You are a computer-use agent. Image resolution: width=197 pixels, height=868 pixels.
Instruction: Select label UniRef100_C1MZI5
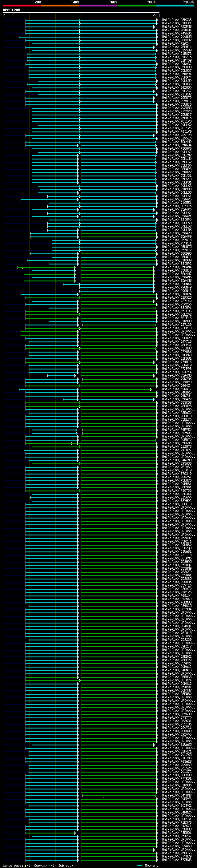[177, 57]
